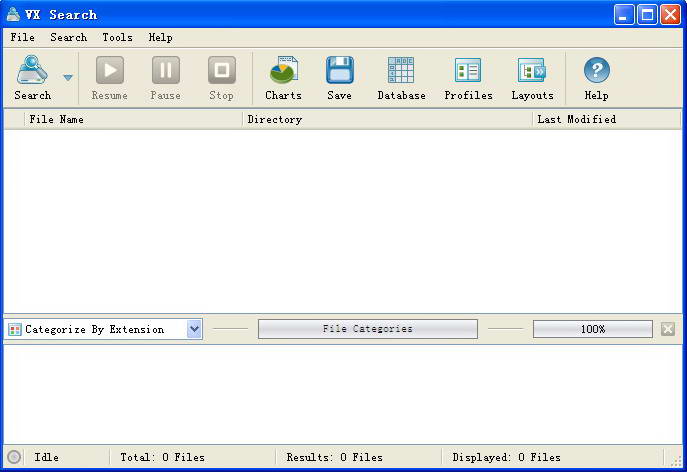
Task: Save results with the floppy disk icon
Action: [340, 78]
